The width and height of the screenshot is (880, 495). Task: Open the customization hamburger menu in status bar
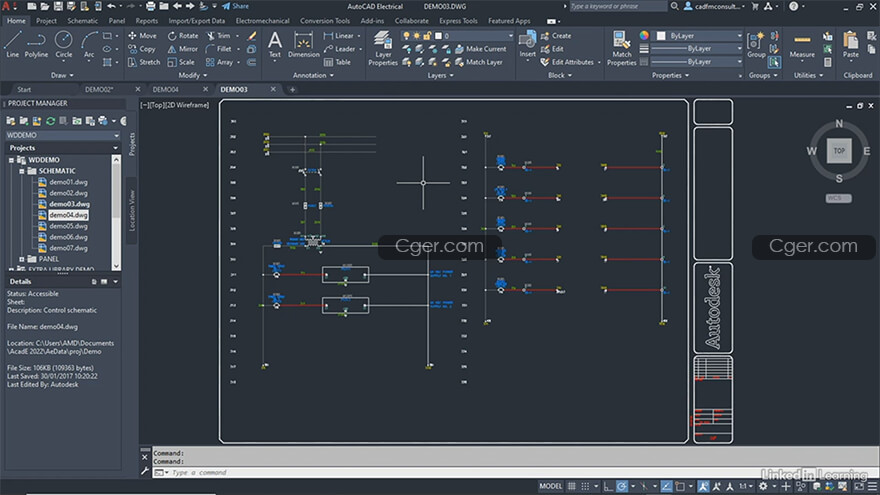pyautogui.click(x=872, y=486)
